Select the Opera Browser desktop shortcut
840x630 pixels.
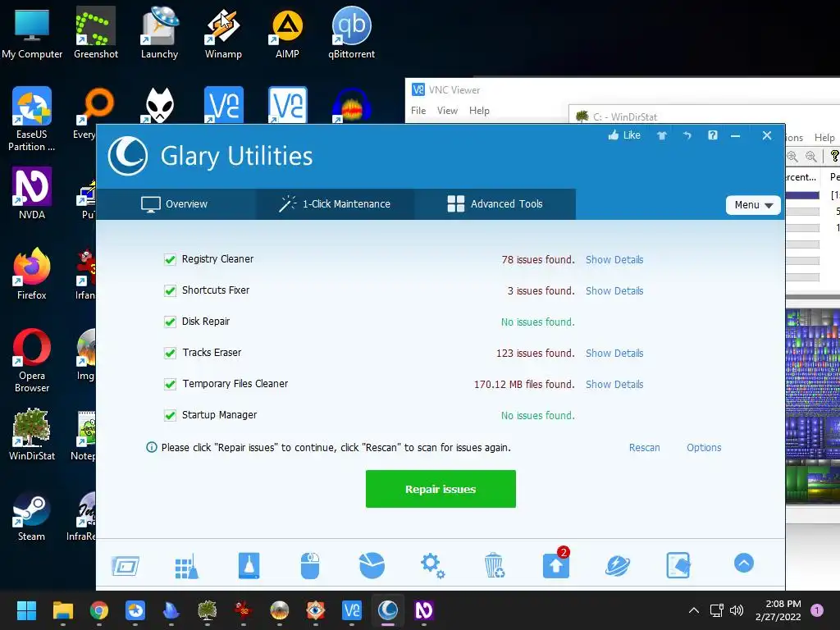32,360
